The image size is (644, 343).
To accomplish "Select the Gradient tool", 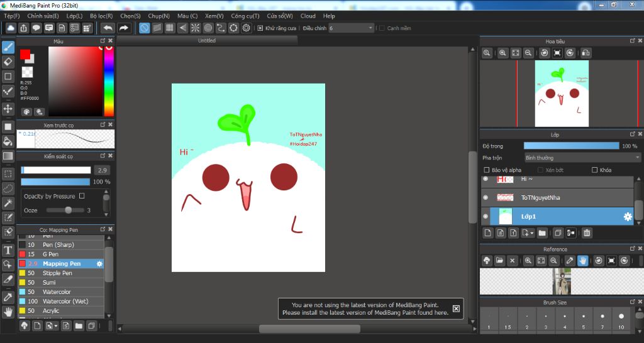I will tap(8, 156).
